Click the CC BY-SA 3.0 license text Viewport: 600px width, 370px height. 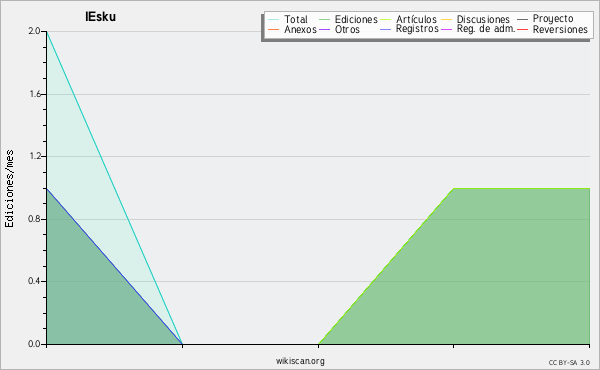tap(569, 363)
